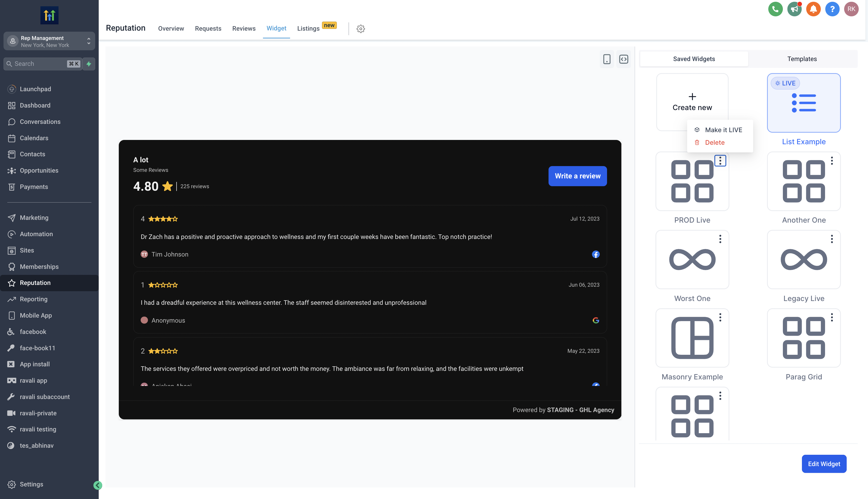The image size is (868, 499).
Task: Select the Masonry Example widget thumbnail
Action: tap(692, 338)
